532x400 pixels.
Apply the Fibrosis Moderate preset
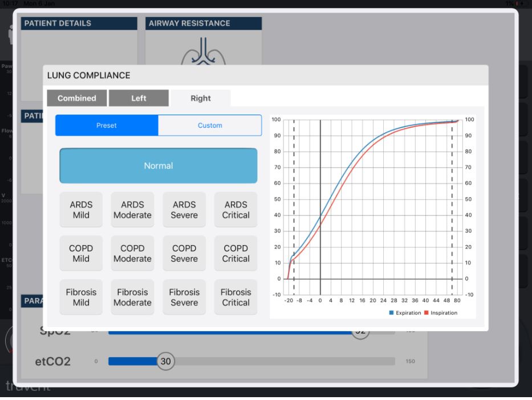click(133, 297)
